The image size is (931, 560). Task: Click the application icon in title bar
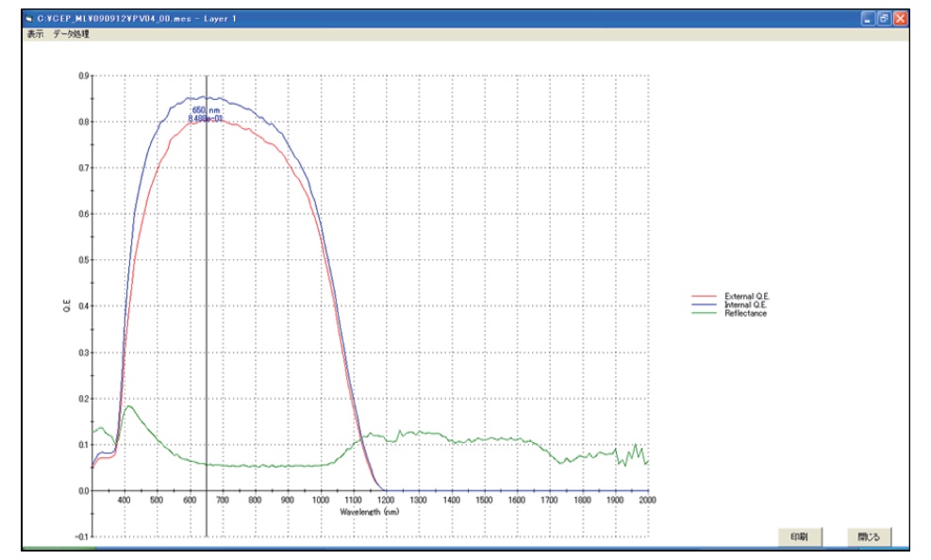click(28, 19)
